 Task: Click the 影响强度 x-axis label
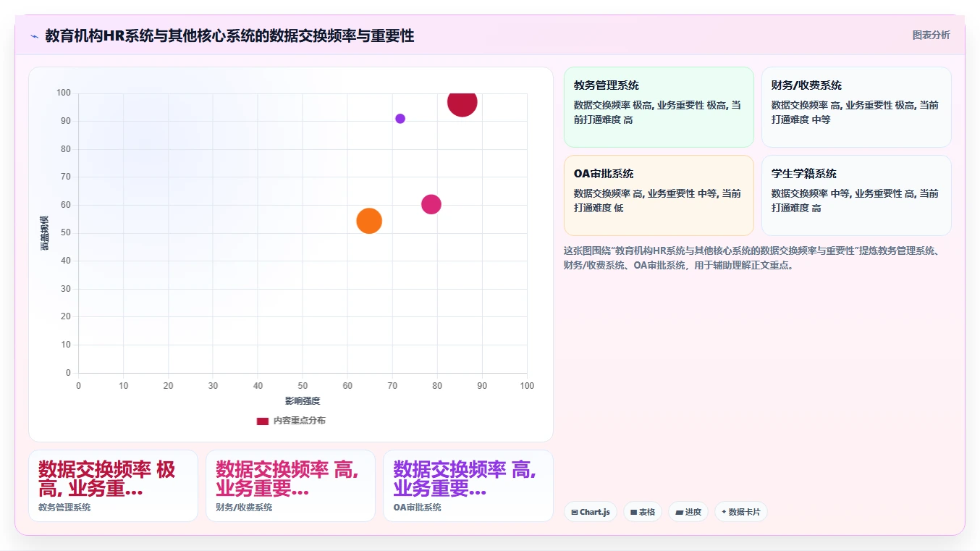[x=303, y=401]
